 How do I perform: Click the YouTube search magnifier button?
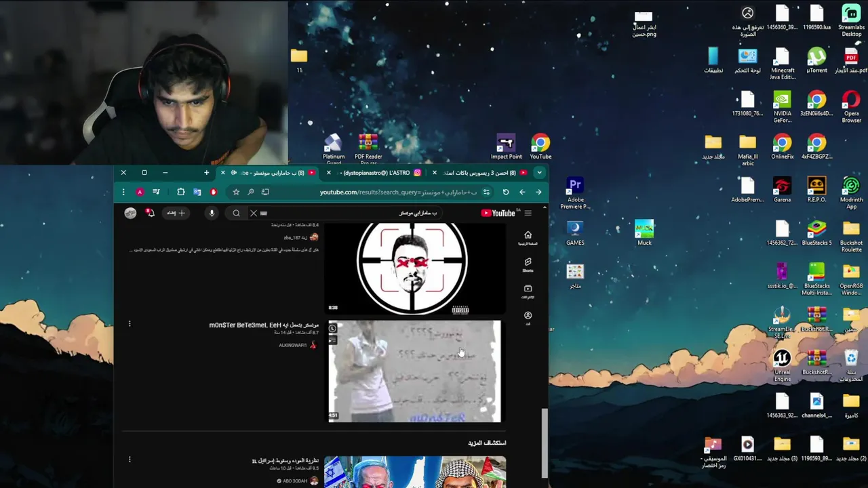tap(236, 213)
